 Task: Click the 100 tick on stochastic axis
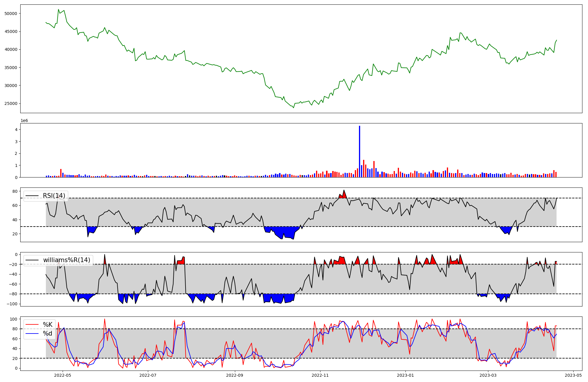click(x=13, y=319)
